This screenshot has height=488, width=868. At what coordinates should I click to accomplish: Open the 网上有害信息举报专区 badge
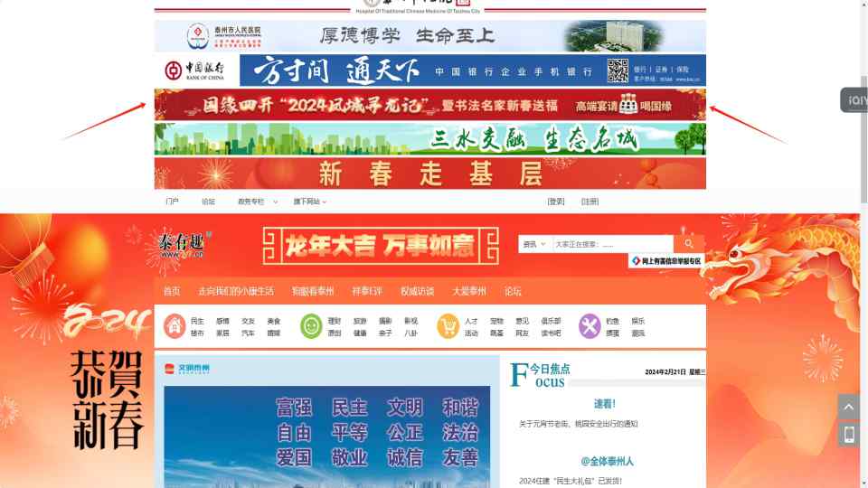[666, 260]
